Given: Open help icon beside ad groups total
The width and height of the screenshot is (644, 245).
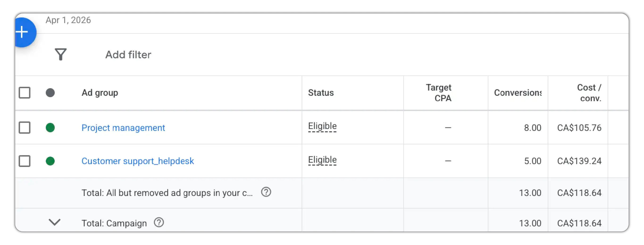Looking at the screenshot, I should tap(266, 192).
